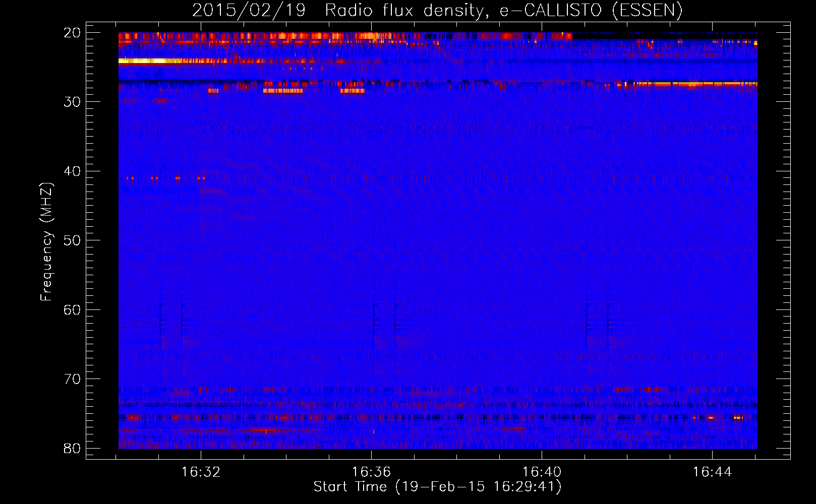Click the 'Start Time (19-Feb-15 16:29:41)' label
Image resolution: width=816 pixels, height=504 pixels.
437,487
